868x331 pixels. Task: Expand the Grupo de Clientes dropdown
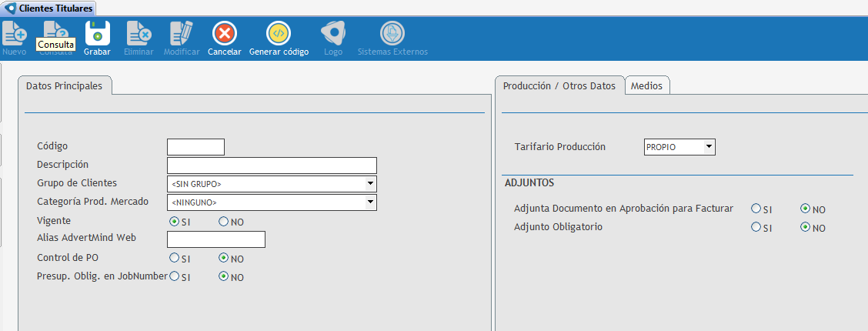[x=370, y=184]
